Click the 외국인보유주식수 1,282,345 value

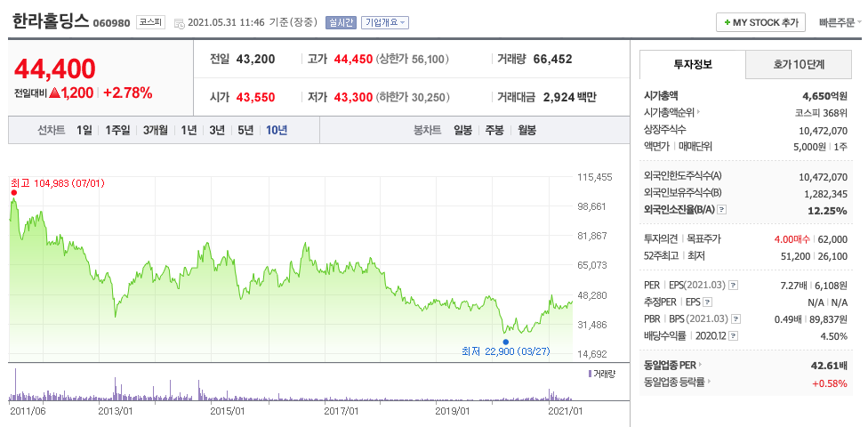coord(825,194)
